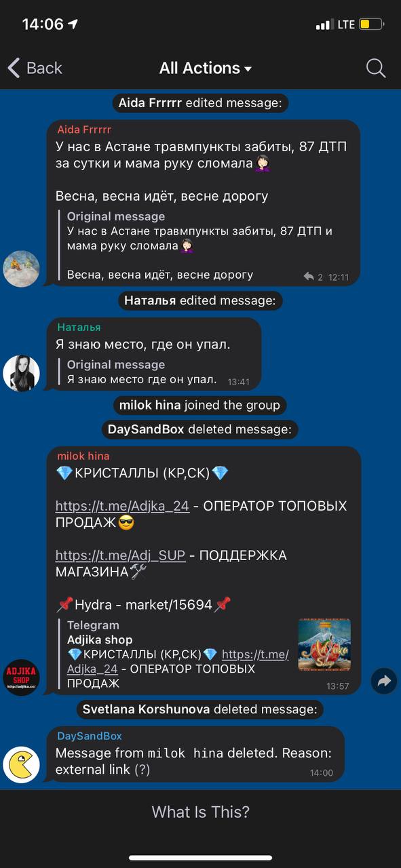This screenshot has height=868, width=401.
Task: Tap the milok hina joined the group notice
Action: (x=199, y=405)
